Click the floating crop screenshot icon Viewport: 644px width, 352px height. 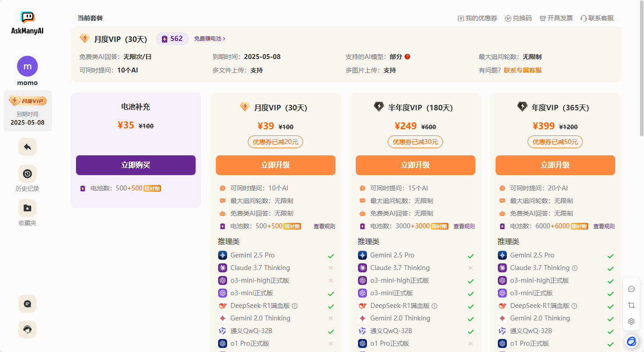pos(631,305)
